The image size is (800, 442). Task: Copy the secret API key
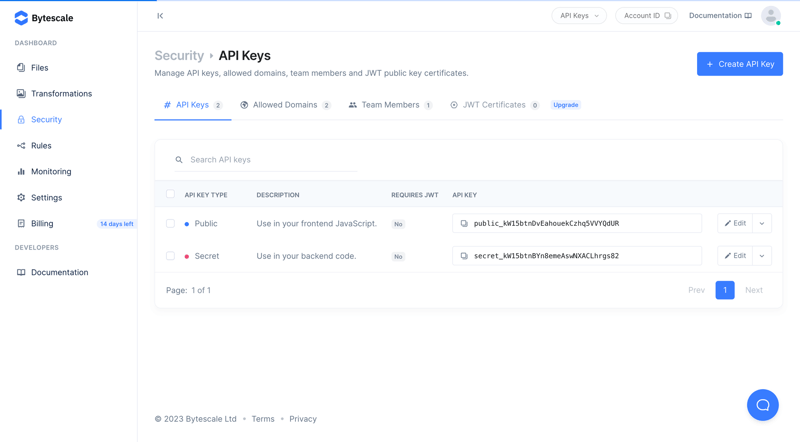(464, 256)
